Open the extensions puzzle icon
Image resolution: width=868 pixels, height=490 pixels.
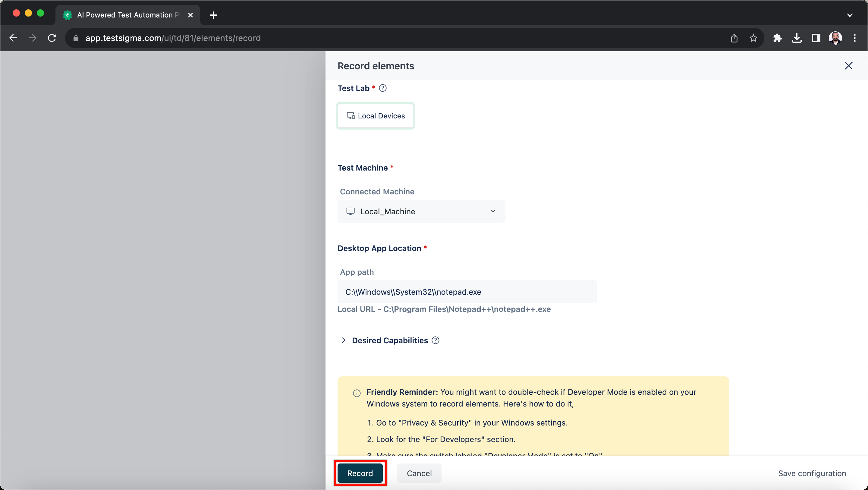777,38
